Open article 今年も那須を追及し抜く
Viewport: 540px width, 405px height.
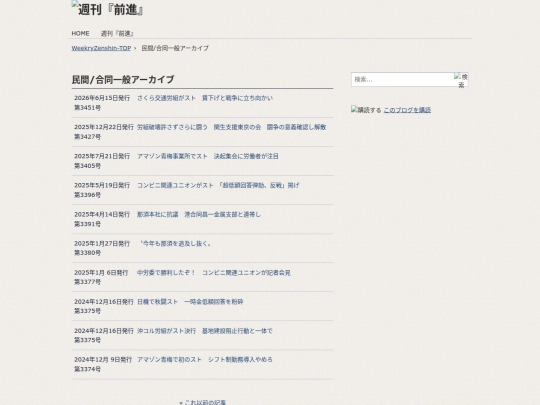coord(176,243)
